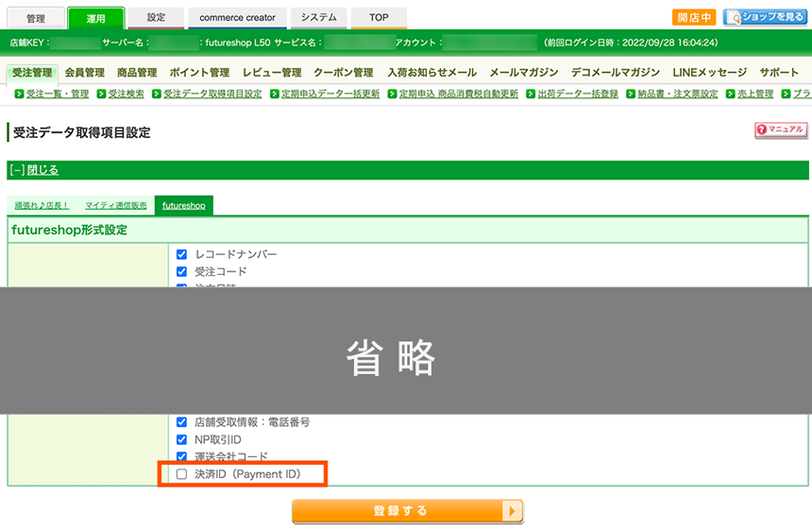
Task: Click arrow icon before 売上管理
Action: pos(730,94)
